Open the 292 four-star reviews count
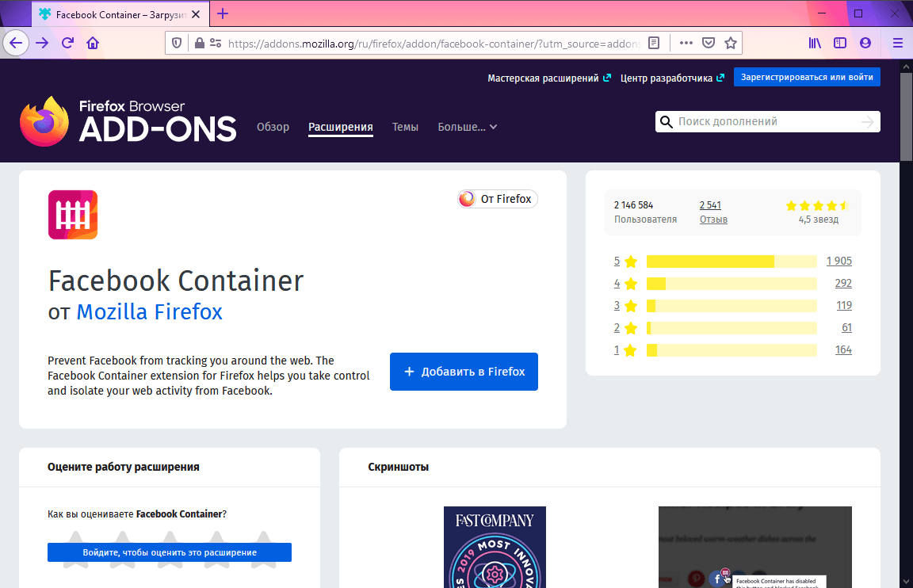The height and width of the screenshot is (588, 913). pos(843,284)
